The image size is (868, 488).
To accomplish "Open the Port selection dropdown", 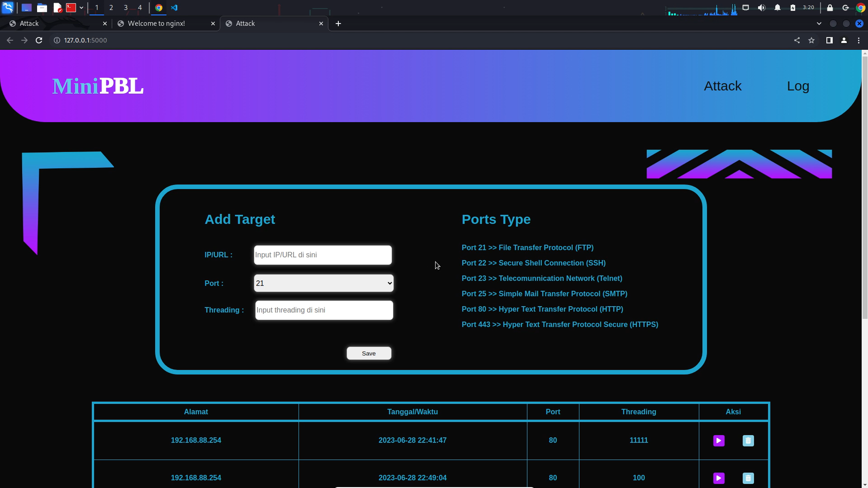I will coord(323,283).
